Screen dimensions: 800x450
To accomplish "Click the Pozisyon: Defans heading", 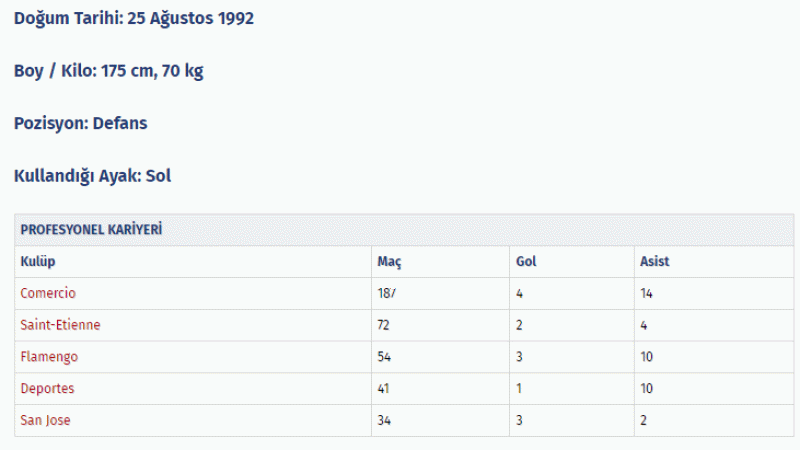I will click(x=81, y=123).
